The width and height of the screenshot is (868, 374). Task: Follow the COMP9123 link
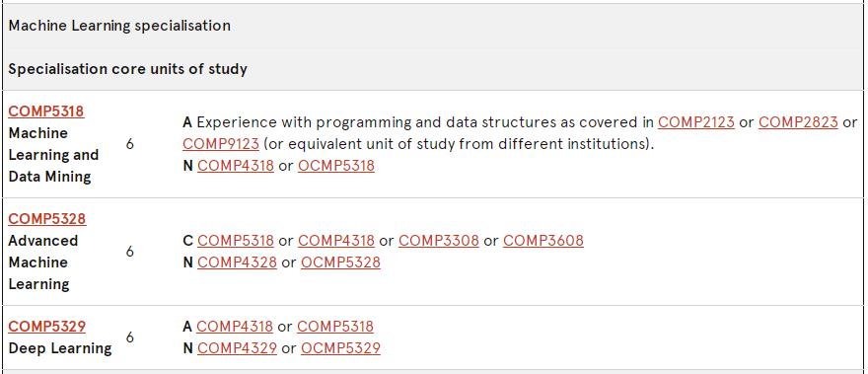(x=220, y=144)
